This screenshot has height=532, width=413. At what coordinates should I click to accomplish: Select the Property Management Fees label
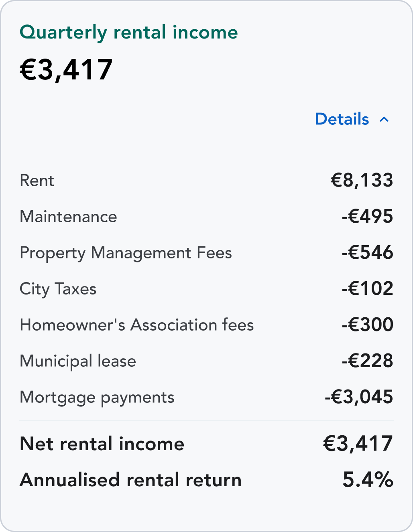point(126,253)
